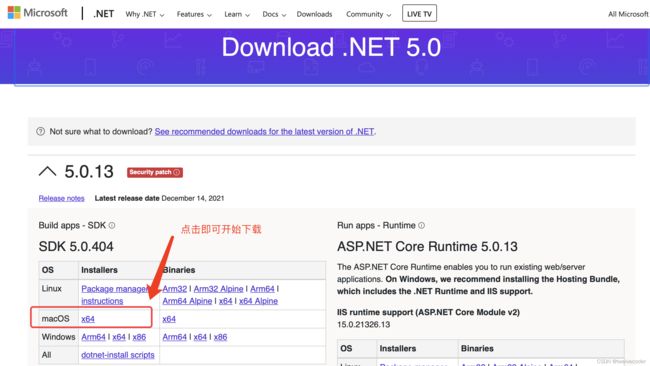
Task: Download Windows x64 SDK binary
Action: tap(200, 337)
